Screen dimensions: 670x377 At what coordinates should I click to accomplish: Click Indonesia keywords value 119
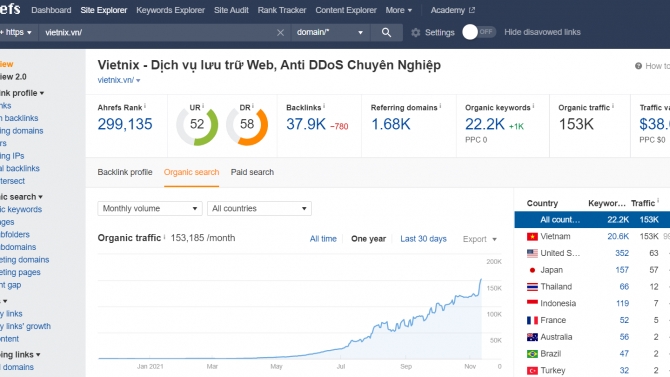622,303
